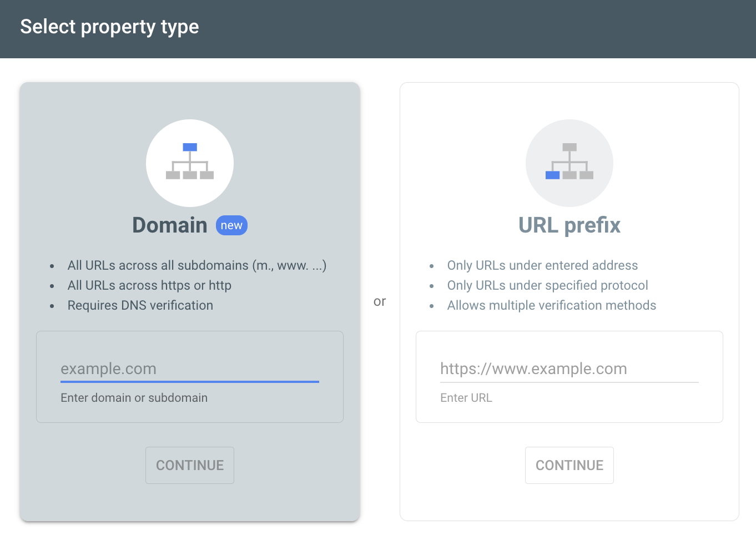756x535 pixels.
Task: Click the 'Select property type' header
Action: (109, 26)
